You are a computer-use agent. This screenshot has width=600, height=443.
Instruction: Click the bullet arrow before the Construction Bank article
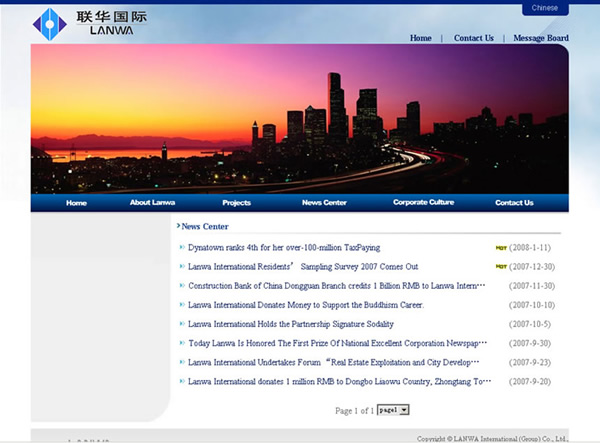pos(182,285)
